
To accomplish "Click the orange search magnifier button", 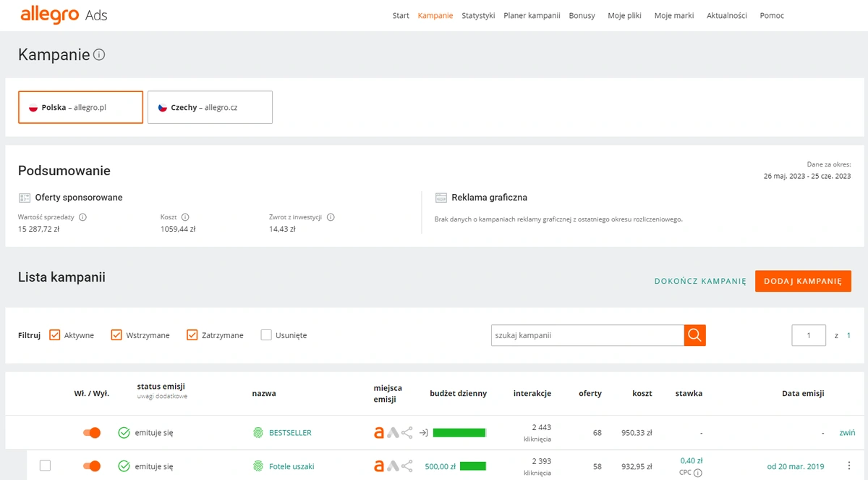I will tap(694, 334).
